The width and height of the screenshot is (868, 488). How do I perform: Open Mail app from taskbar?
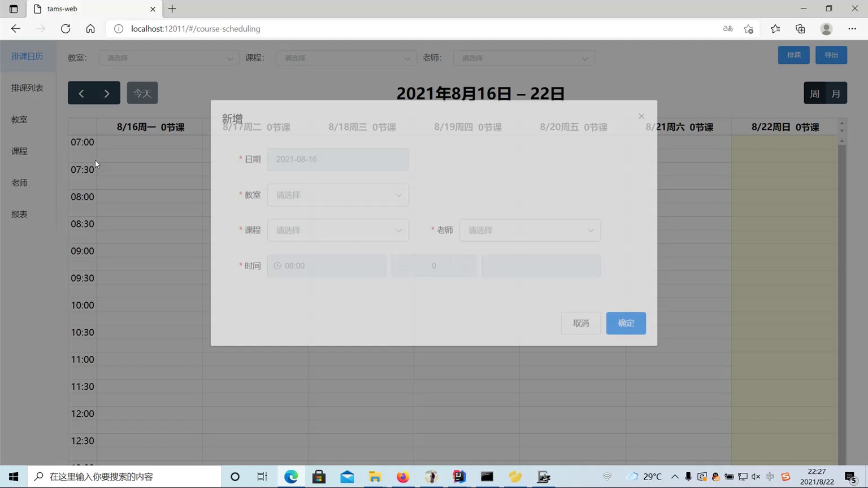click(x=347, y=477)
